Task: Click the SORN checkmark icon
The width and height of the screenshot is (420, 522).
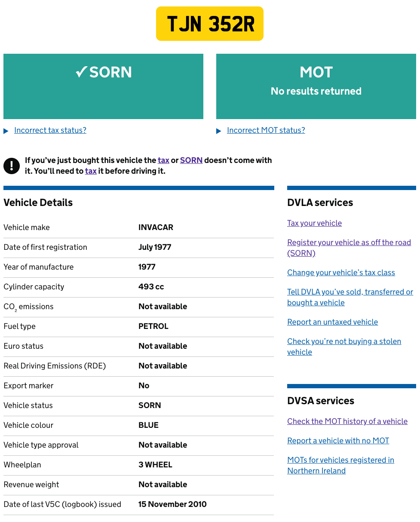Action: click(81, 72)
